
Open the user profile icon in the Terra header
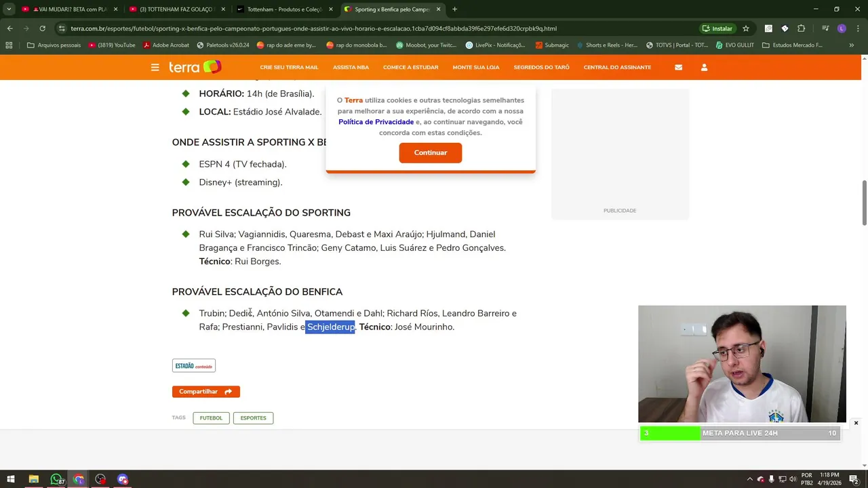click(x=704, y=67)
